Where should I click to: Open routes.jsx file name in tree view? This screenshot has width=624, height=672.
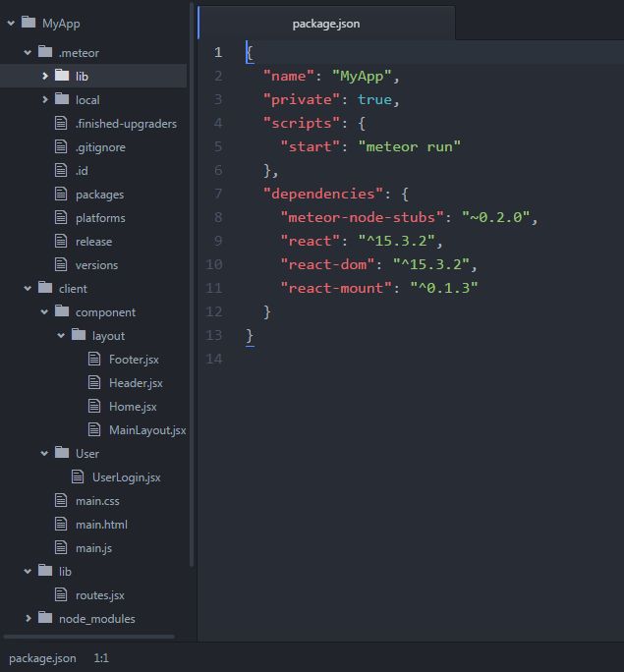tap(100, 595)
